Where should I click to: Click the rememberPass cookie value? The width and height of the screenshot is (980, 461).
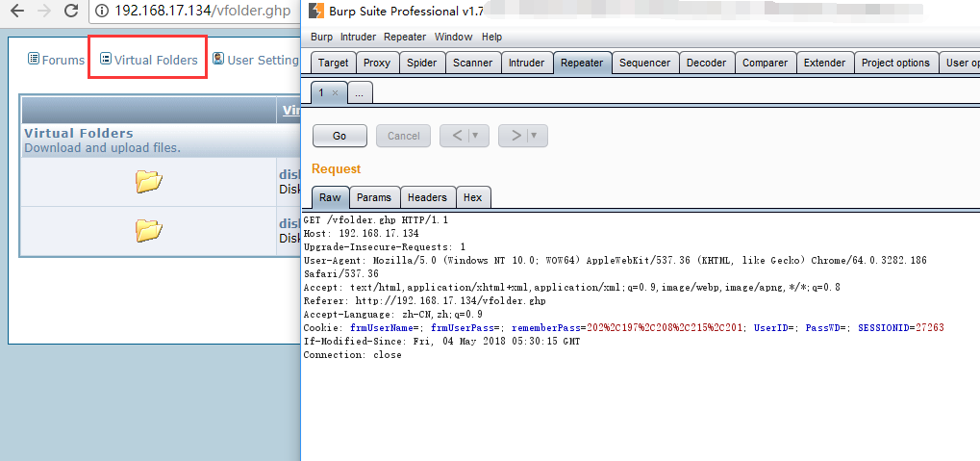coord(664,328)
